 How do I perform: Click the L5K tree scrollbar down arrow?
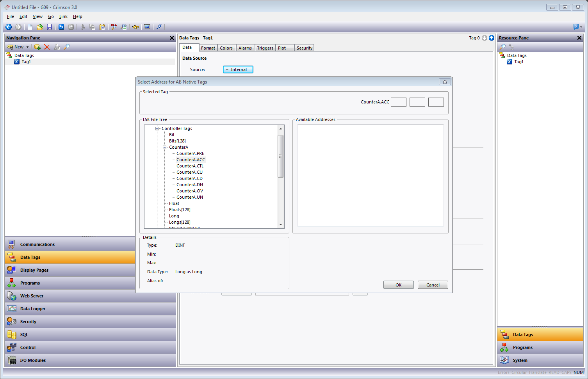tap(281, 225)
